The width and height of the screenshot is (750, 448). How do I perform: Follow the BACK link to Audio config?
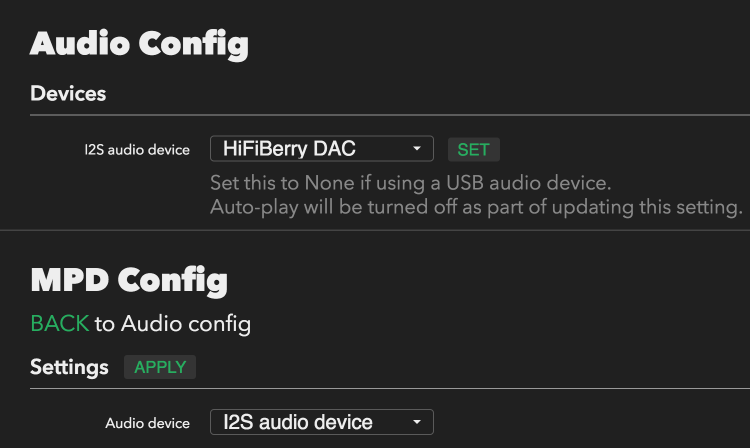pos(60,324)
